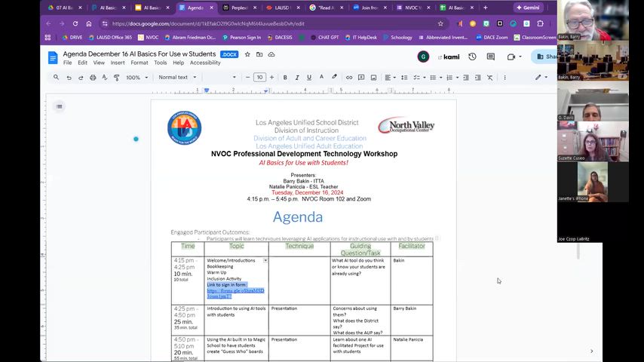Viewport: 644px width, 362px height.
Task: Open a new browser tab
Action: pos(486,8)
